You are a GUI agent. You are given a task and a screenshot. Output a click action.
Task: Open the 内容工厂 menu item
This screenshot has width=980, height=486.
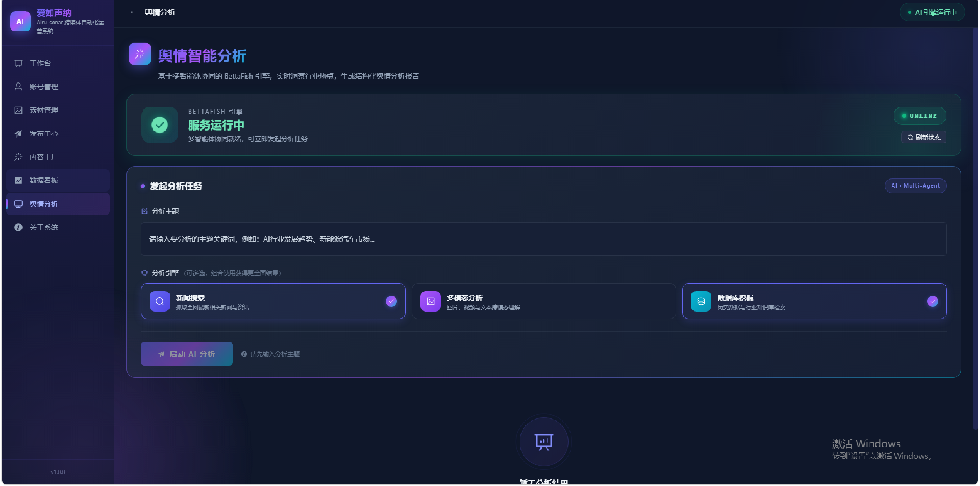(58, 157)
